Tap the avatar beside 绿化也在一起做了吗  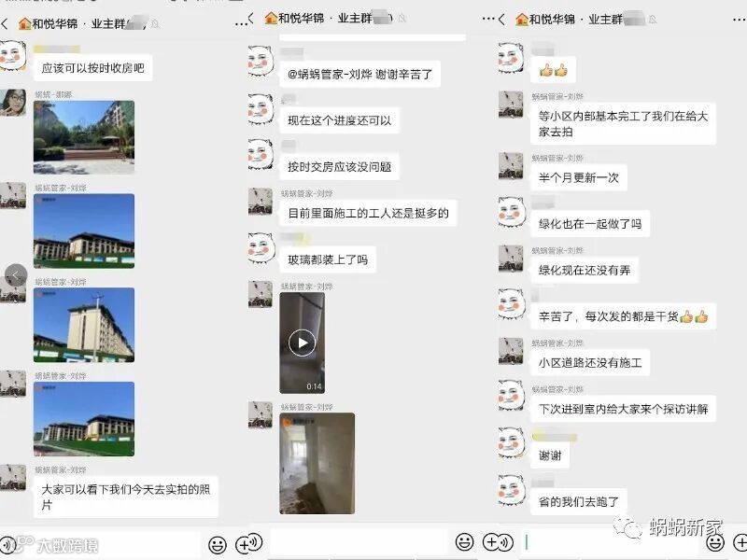tap(512, 212)
